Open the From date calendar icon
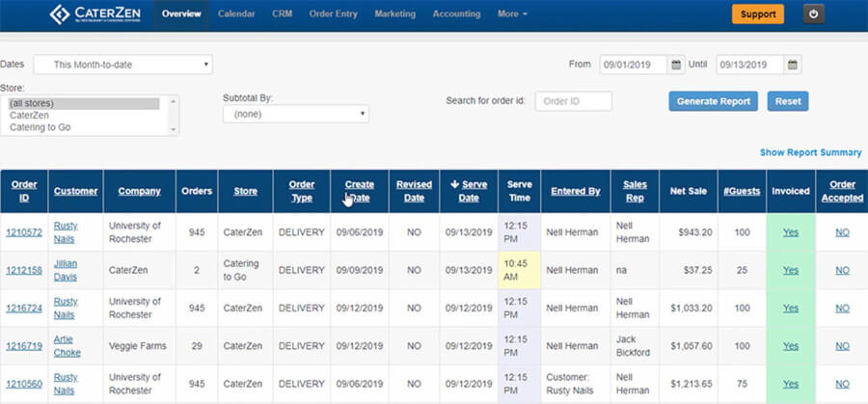Viewport: 868px width, 404px height. [x=676, y=65]
